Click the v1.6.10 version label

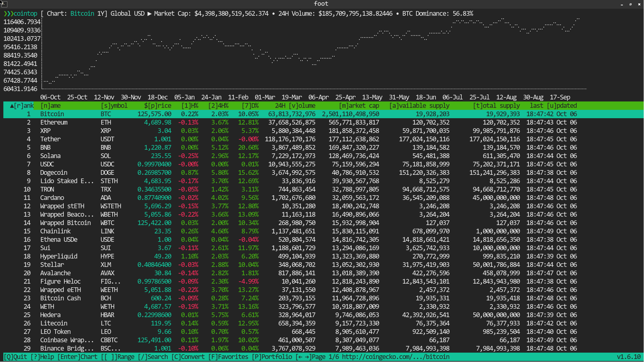(629, 357)
